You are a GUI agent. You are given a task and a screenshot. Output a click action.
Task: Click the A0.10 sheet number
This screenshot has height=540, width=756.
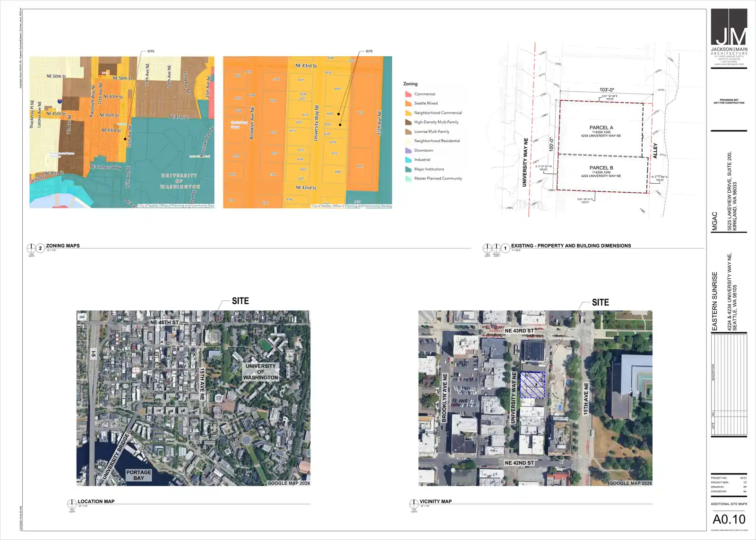click(729, 519)
